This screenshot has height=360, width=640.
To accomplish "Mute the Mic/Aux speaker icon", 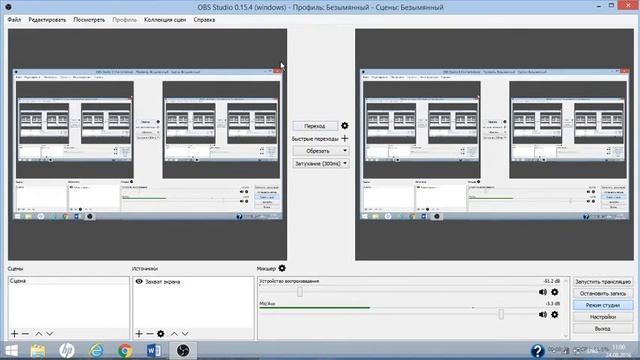I will point(543,314).
